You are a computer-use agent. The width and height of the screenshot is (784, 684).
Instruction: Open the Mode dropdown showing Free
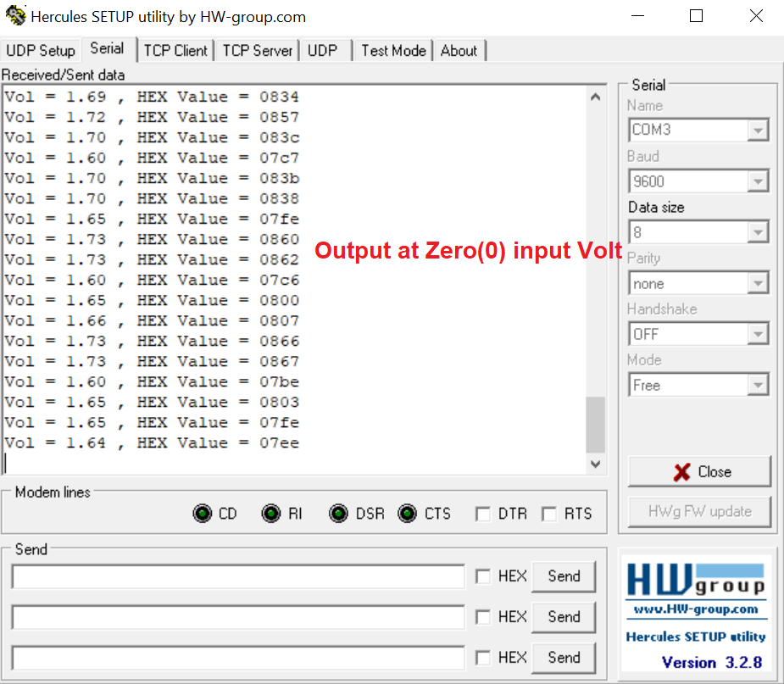point(758,385)
